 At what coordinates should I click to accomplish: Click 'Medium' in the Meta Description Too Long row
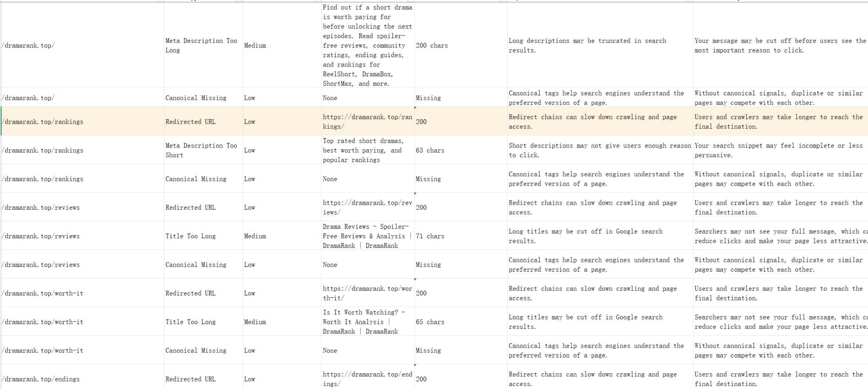pyautogui.click(x=255, y=45)
